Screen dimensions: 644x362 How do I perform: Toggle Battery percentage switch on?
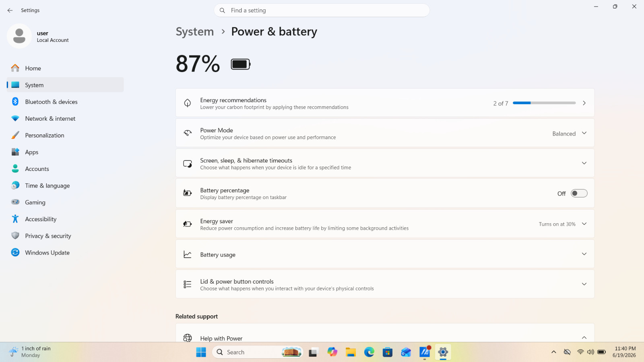coord(579,193)
